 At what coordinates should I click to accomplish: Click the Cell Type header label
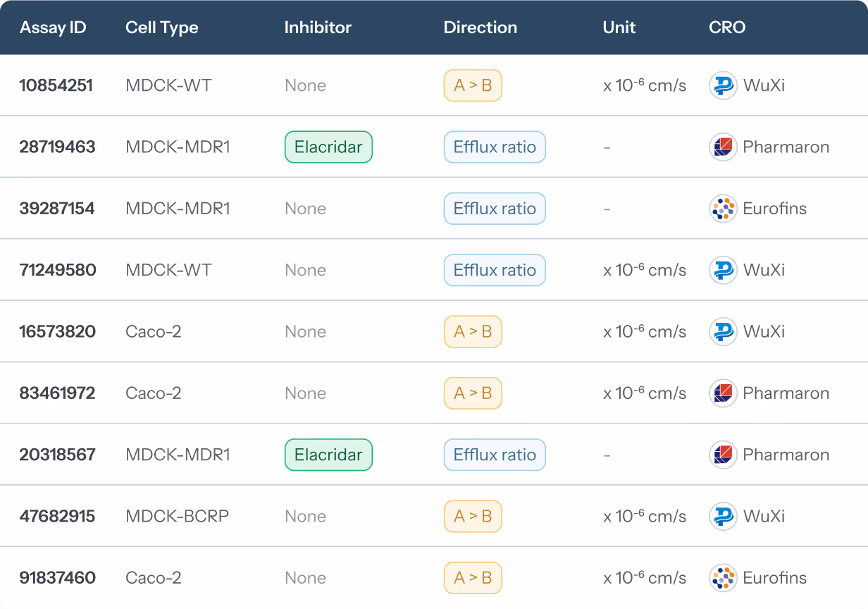(162, 27)
